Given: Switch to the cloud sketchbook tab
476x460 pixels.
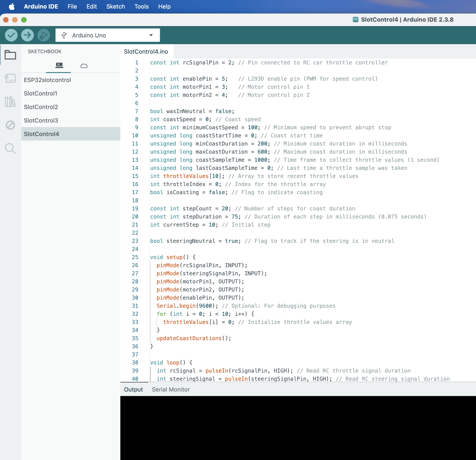Looking at the screenshot, I should pos(84,66).
